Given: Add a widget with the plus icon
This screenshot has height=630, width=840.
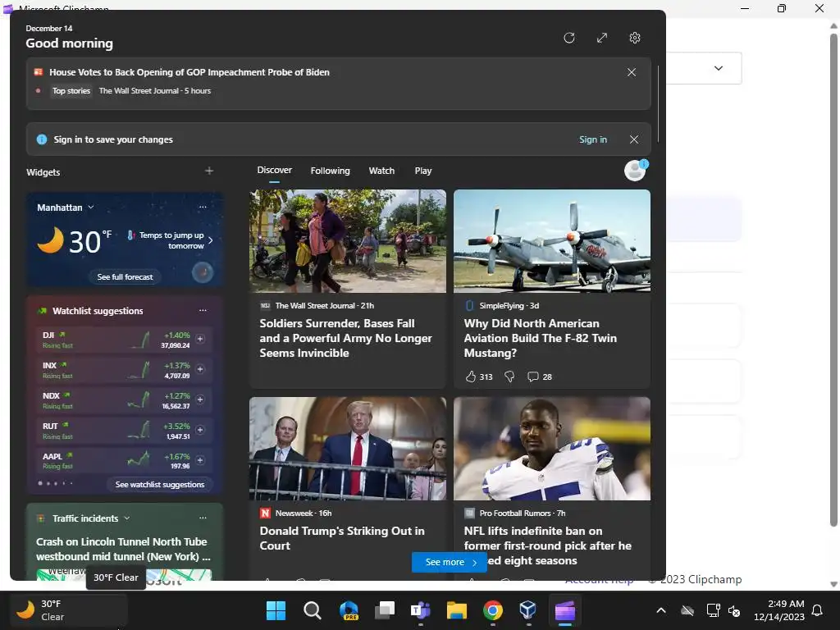Looking at the screenshot, I should pos(209,171).
